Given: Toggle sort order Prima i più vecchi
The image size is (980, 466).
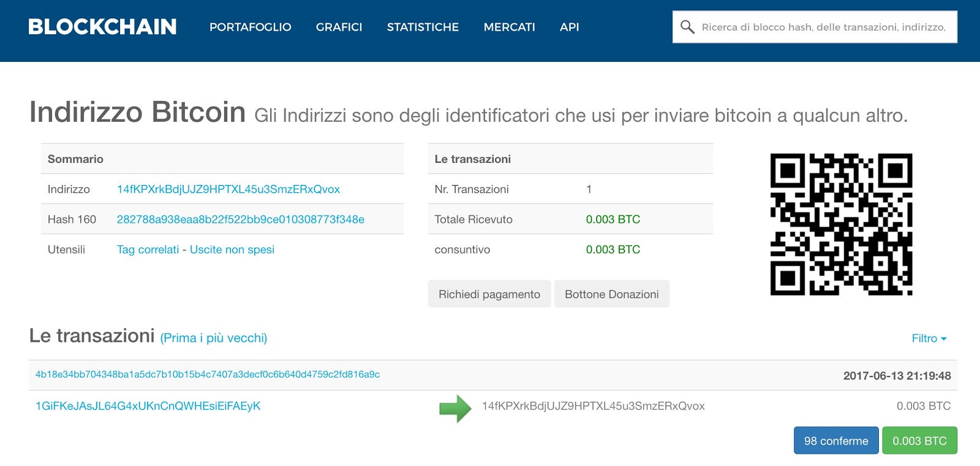Looking at the screenshot, I should [x=214, y=338].
